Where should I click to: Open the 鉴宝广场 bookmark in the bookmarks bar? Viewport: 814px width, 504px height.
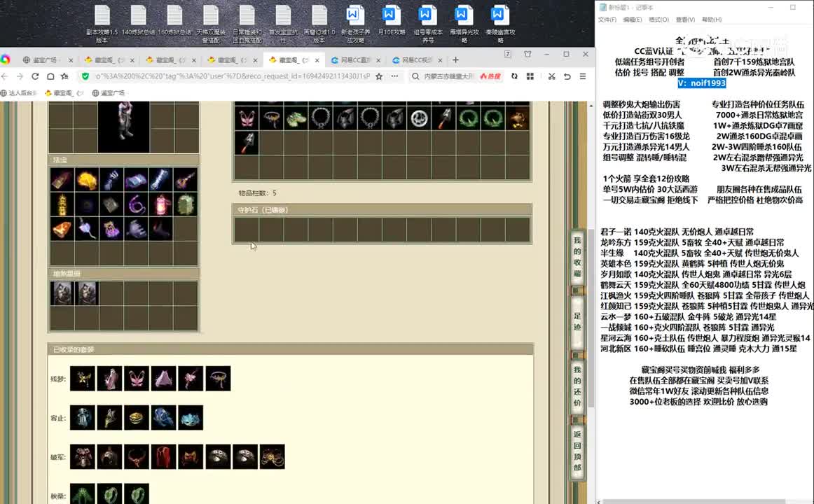(109, 93)
